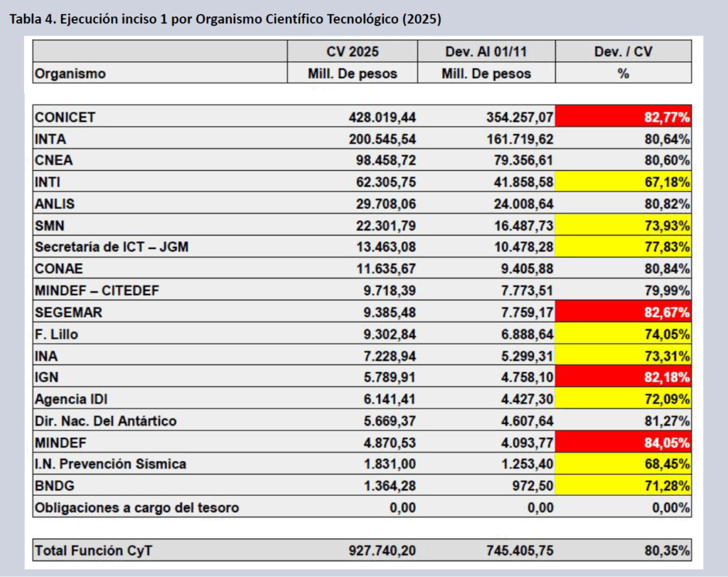Select the 'Secretaría de ICT – JGM' cell
This screenshot has width=728, height=577.
tap(112, 247)
